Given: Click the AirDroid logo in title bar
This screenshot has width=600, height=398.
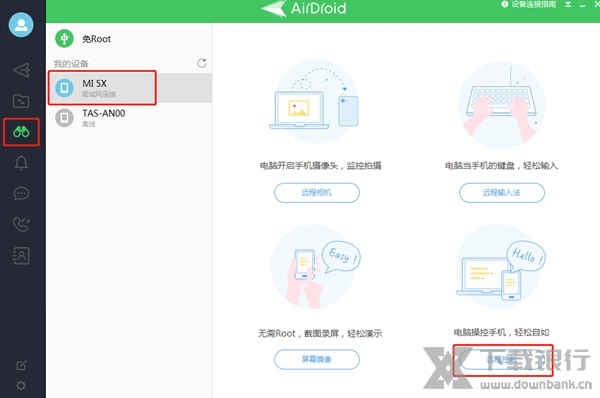Looking at the screenshot, I should click(x=304, y=8).
